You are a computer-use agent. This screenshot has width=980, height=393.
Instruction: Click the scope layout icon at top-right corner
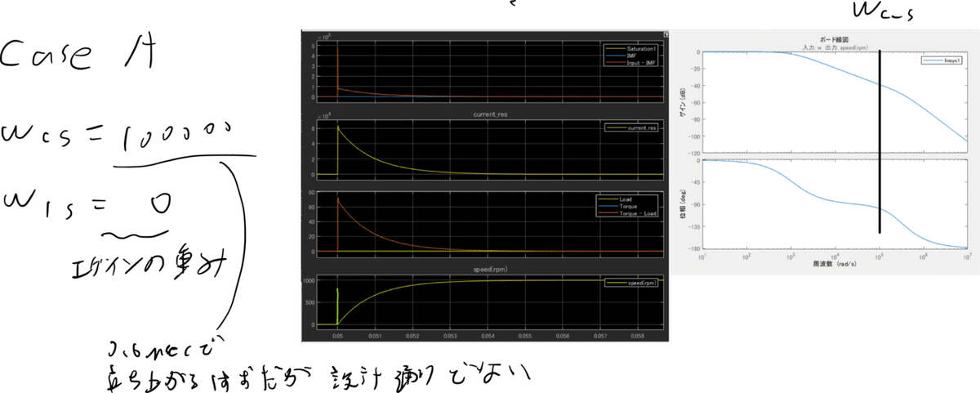click(x=666, y=34)
